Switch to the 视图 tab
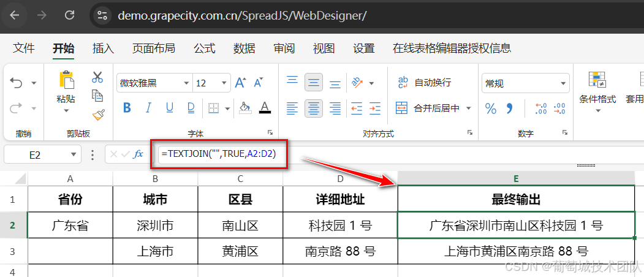This screenshot has width=644, height=277. coord(324,48)
